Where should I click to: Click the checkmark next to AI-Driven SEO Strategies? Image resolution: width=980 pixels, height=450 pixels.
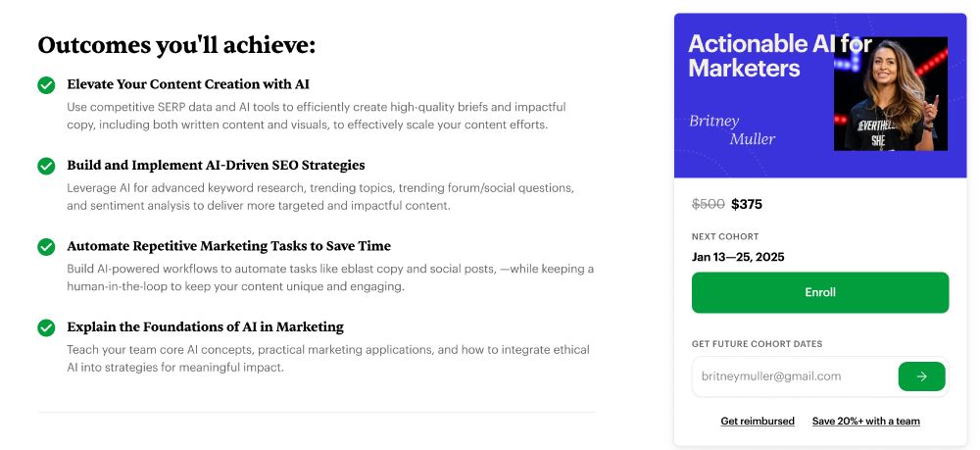click(46, 166)
